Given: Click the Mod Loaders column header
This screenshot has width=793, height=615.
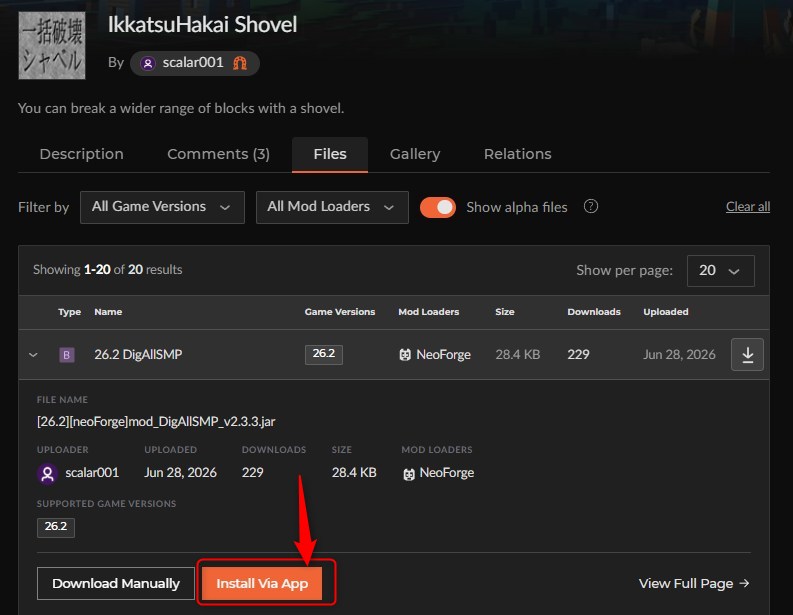Looking at the screenshot, I should [429, 312].
